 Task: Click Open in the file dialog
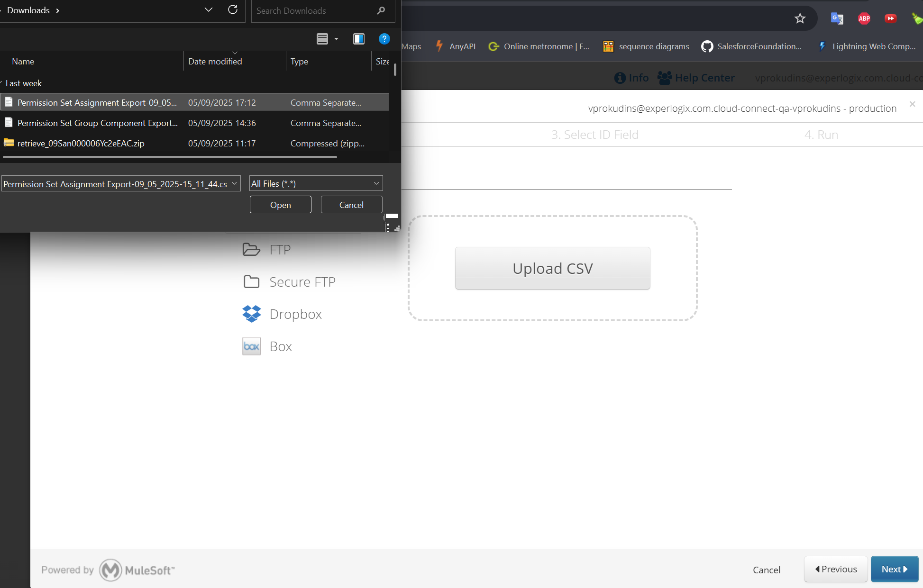click(281, 205)
